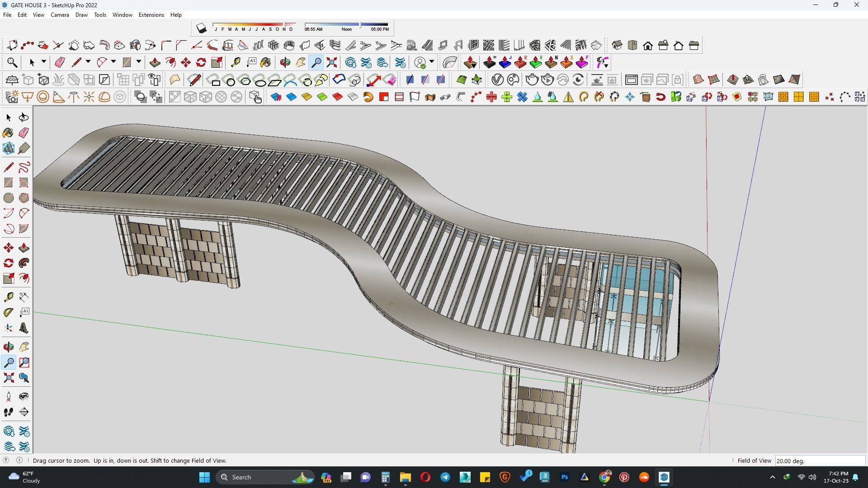The width and height of the screenshot is (868, 488).
Task: Pick the Tape Measure tool in left toolbar
Action: tap(8, 297)
